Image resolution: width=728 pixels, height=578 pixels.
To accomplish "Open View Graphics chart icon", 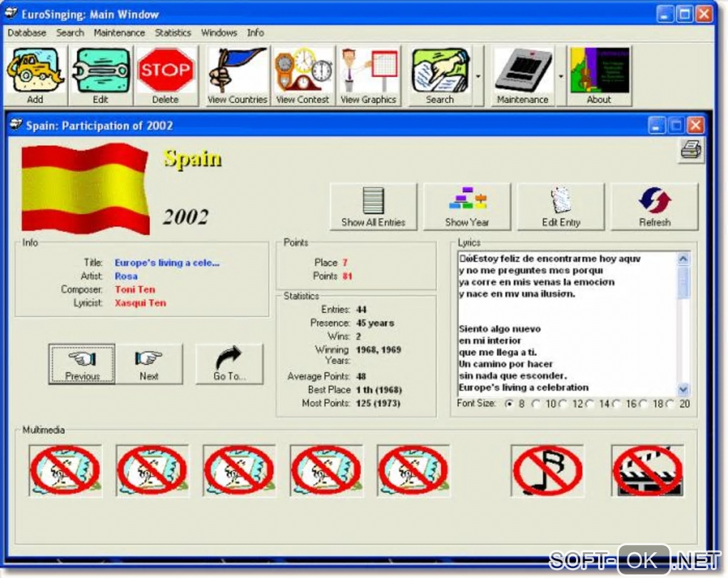I will click(368, 76).
